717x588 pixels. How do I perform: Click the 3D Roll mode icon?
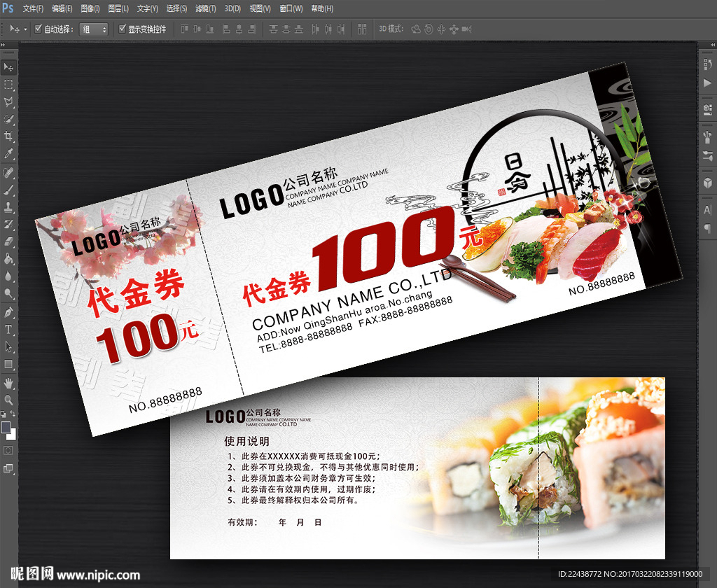(429, 29)
